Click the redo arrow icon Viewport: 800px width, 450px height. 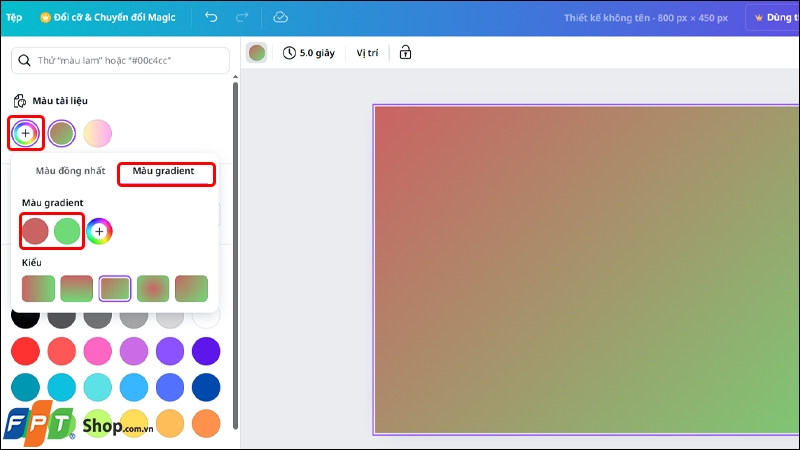pos(242,17)
